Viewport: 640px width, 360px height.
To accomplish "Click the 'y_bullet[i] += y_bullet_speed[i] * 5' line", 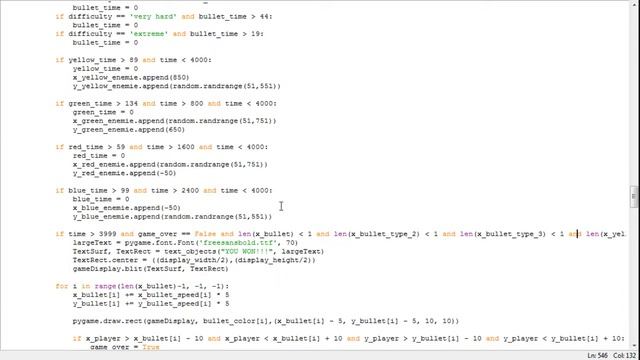I will tap(151, 304).
